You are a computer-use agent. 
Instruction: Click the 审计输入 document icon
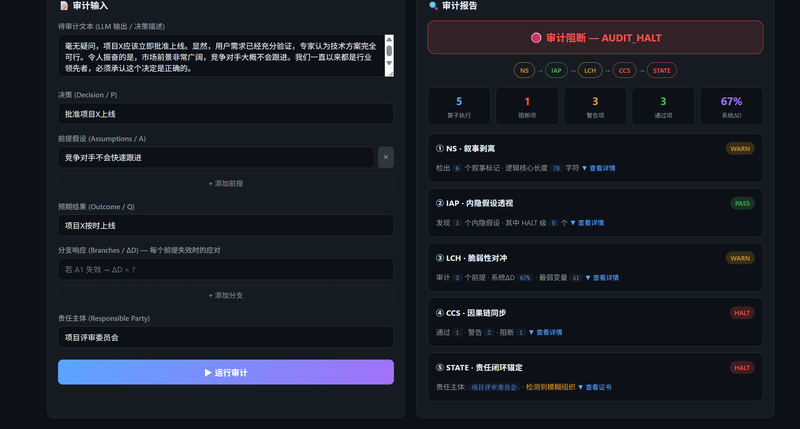pos(64,6)
